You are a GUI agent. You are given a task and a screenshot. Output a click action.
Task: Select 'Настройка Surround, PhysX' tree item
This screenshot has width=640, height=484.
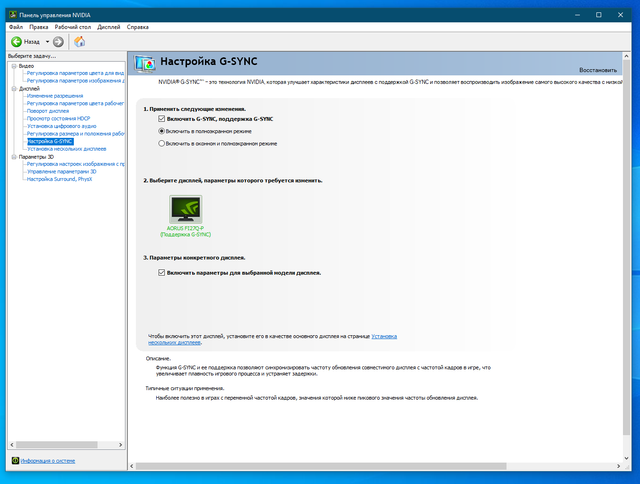[60, 179]
